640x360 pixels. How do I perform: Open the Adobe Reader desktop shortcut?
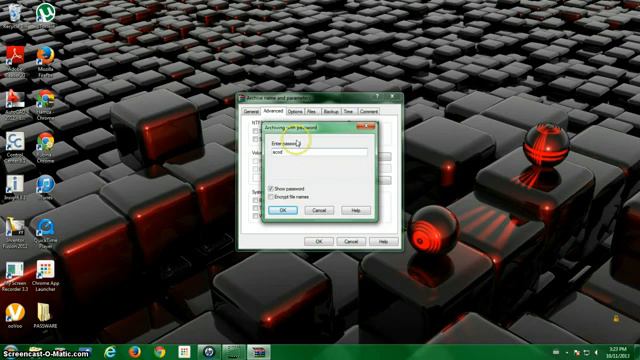pos(15,61)
